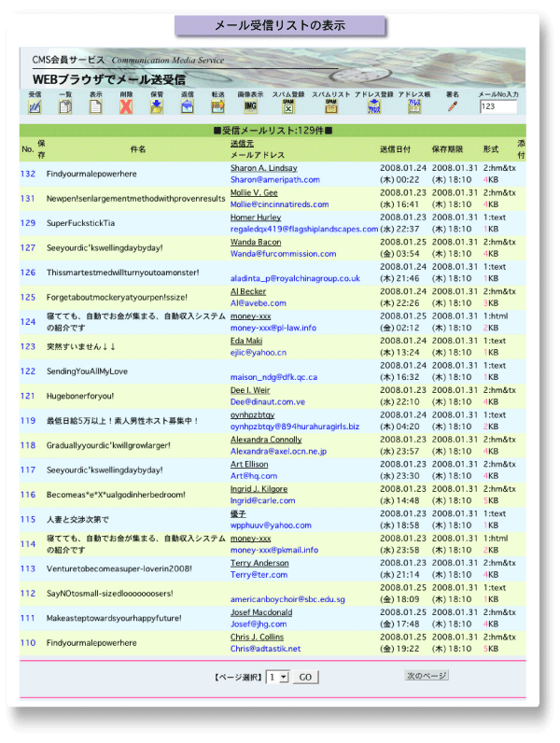Open mail number 110
Screen dimensions: 560x743
(x=28, y=643)
